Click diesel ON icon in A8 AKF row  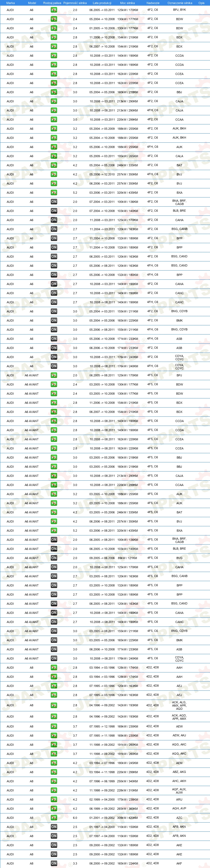pyautogui.click(x=54, y=863)
